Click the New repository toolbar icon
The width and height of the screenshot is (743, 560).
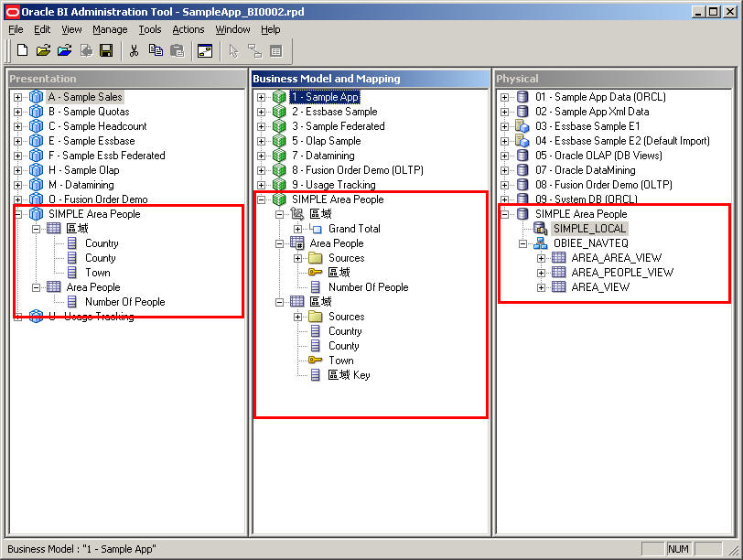[22, 50]
